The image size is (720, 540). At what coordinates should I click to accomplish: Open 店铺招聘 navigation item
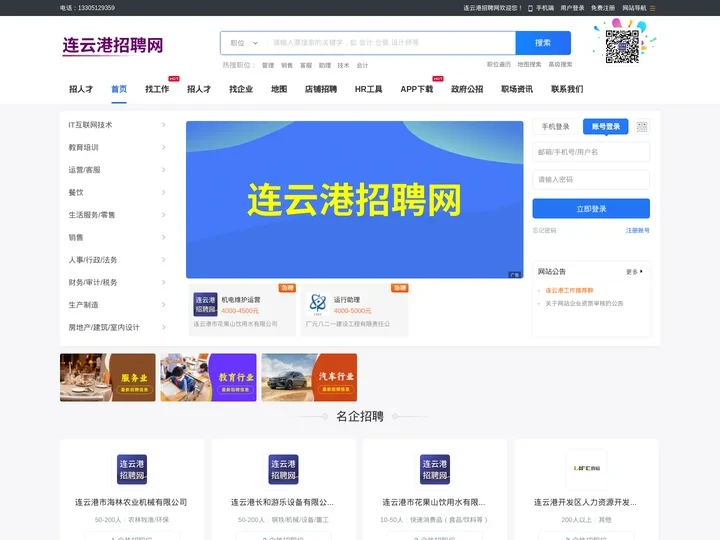tap(321, 89)
